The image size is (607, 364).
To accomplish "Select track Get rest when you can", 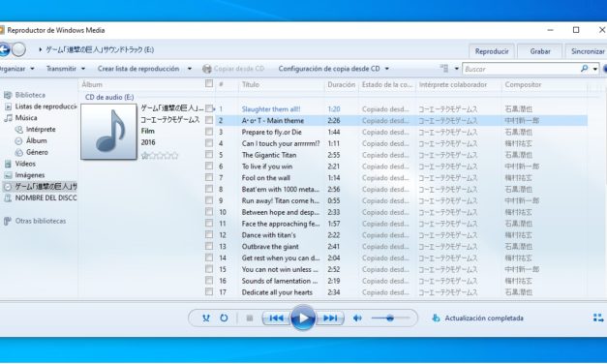I will 281,258.
